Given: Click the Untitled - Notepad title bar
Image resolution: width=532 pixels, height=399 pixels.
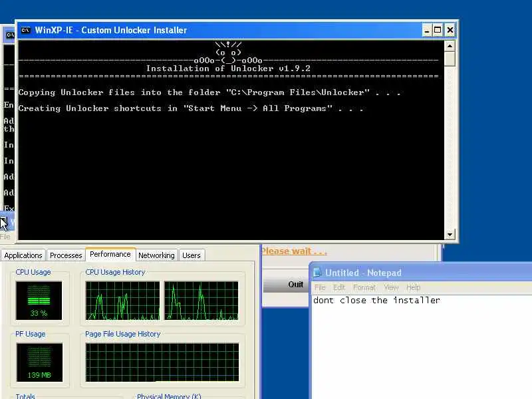Looking at the screenshot, I should (x=421, y=273).
